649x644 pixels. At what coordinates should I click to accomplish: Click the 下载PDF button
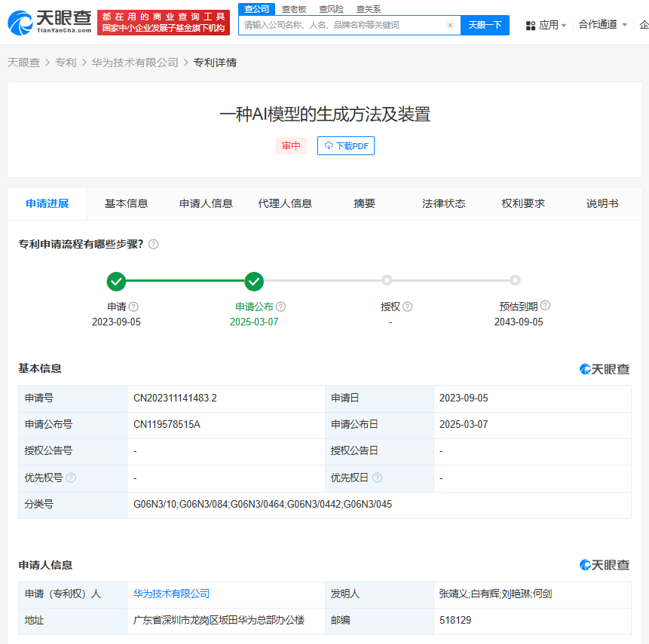coord(346,145)
